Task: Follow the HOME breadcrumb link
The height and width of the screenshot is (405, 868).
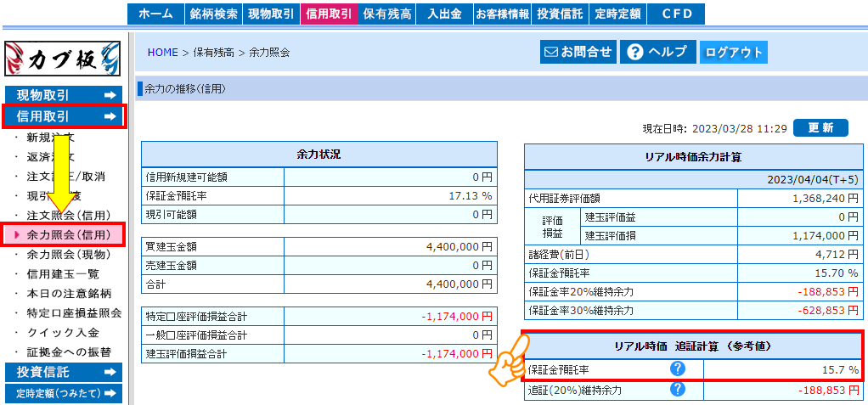Action: (163, 53)
